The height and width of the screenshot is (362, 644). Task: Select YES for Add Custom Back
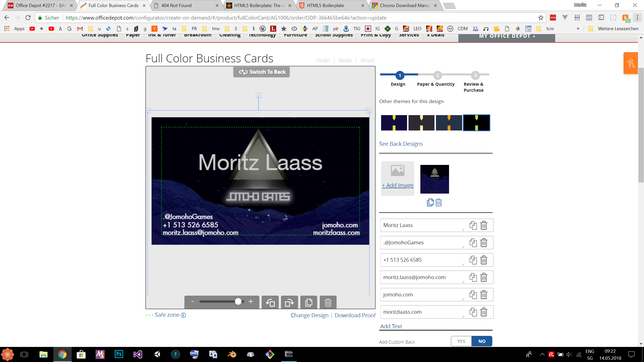tap(461, 341)
